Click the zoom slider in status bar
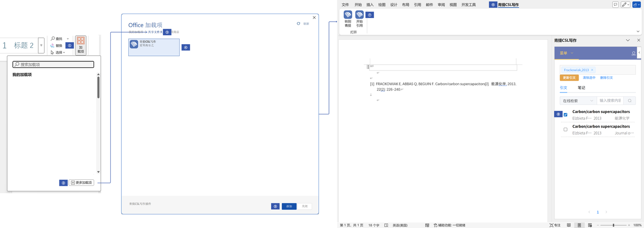Viewport: 644px width, 228px height. (614, 225)
